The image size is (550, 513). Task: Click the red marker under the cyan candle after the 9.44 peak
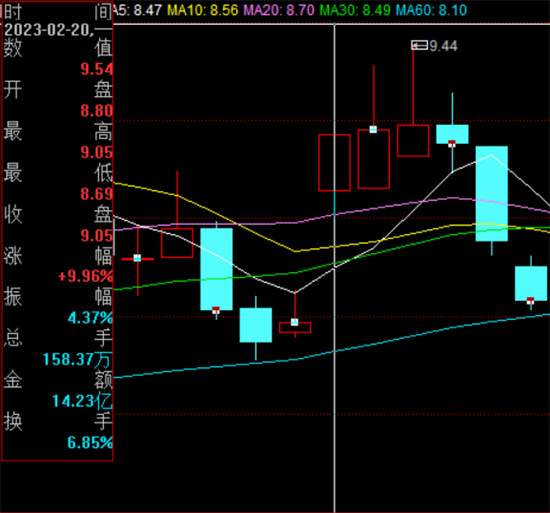coord(452,144)
